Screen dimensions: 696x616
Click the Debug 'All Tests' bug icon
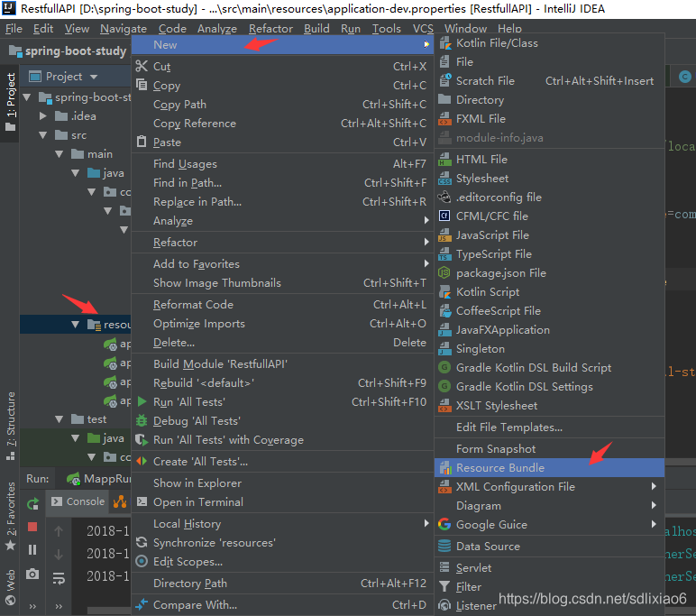pos(142,420)
